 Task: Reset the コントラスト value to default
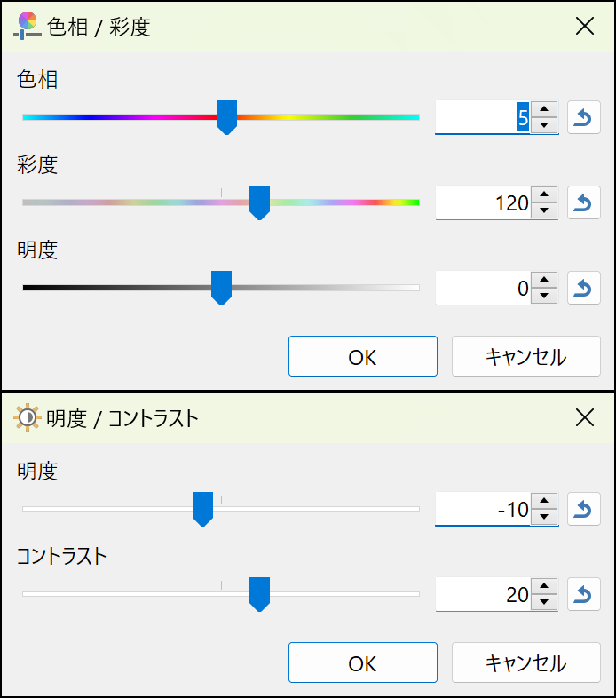[583, 594]
